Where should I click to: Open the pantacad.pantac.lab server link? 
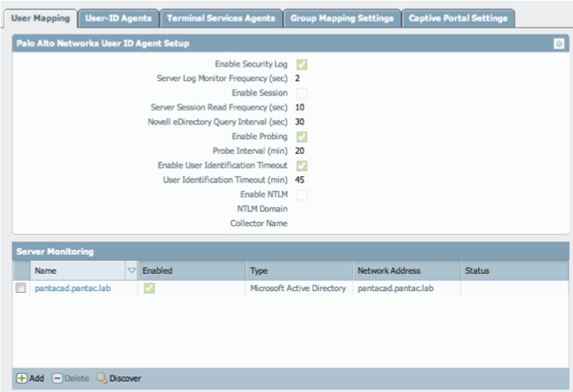point(73,288)
